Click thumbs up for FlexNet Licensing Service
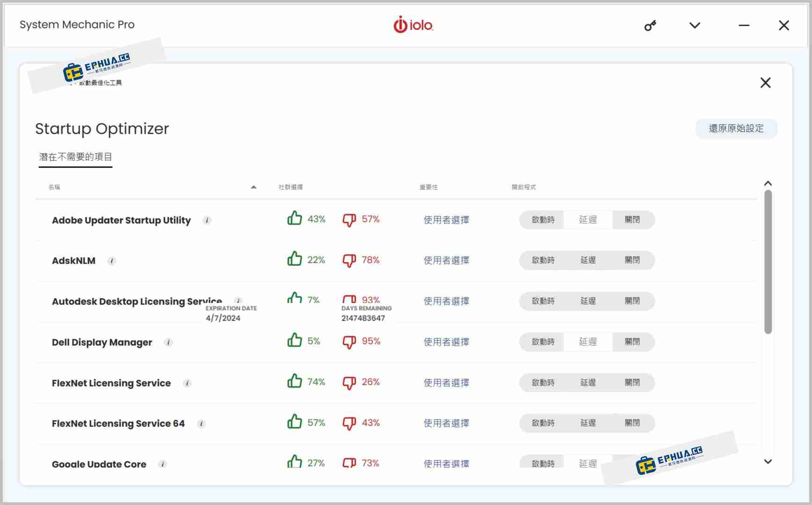812x505 pixels. click(x=295, y=381)
